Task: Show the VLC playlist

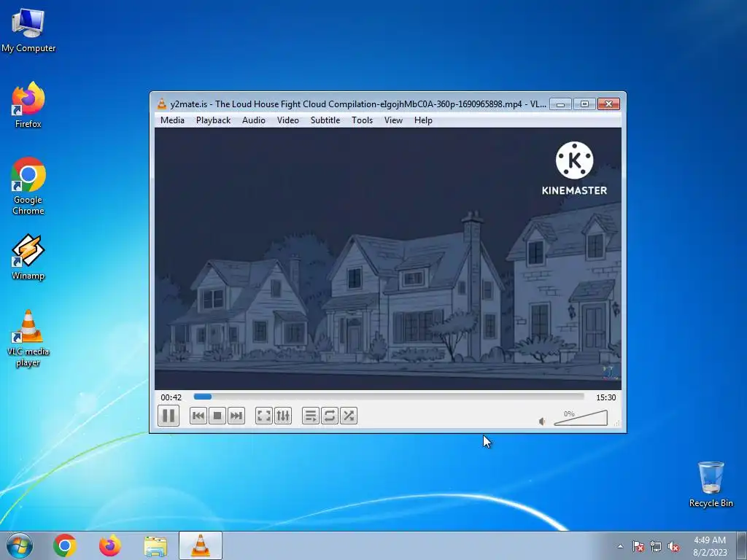Action: 311,416
